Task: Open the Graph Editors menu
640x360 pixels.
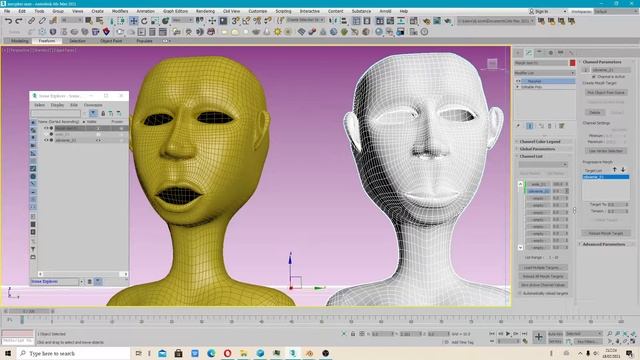Action: click(x=175, y=11)
